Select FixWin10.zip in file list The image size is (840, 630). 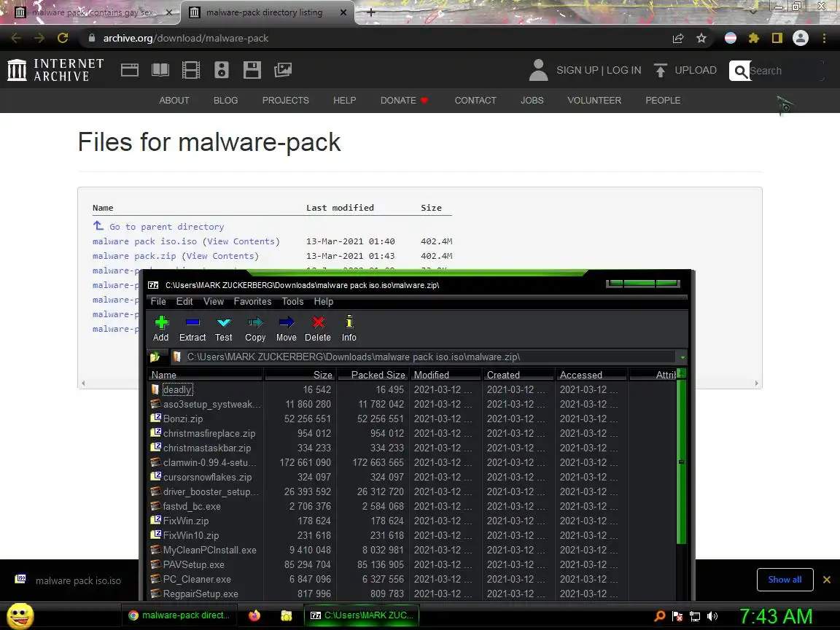point(191,536)
